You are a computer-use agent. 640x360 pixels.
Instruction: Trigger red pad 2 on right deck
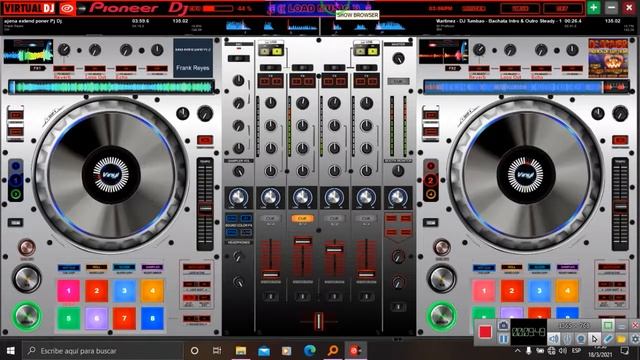pyautogui.click(x=511, y=291)
